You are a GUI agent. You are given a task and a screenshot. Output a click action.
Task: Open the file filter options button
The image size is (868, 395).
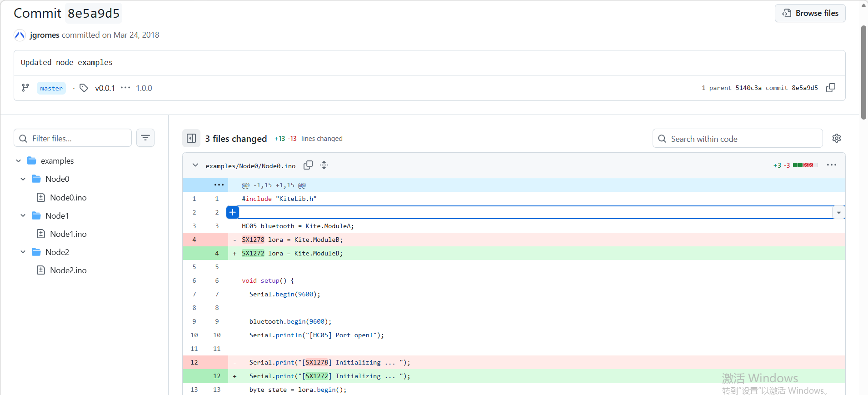[x=145, y=138]
